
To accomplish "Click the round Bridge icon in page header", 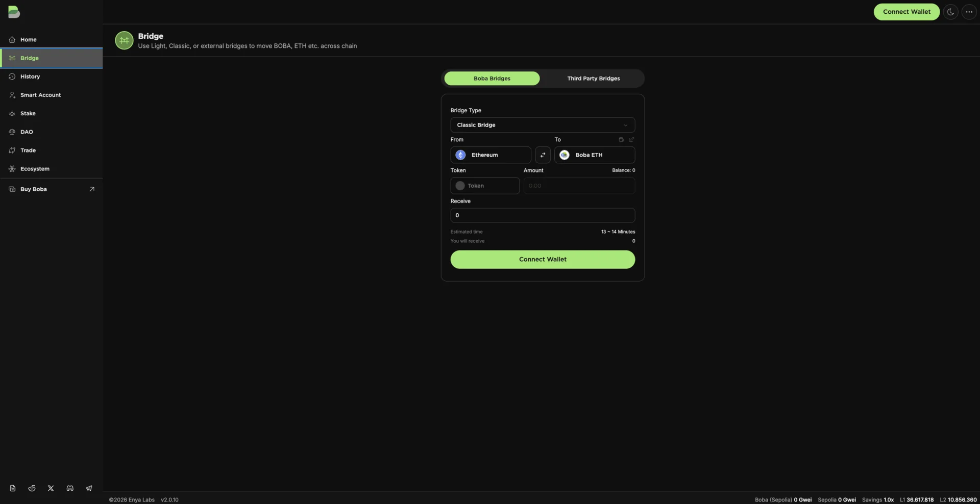I will [124, 40].
